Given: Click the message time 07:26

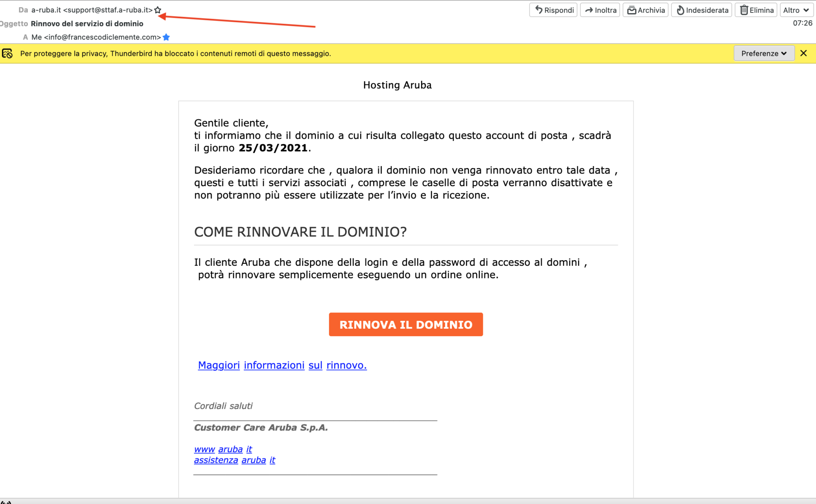Looking at the screenshot, I should (x=802, y=23).
